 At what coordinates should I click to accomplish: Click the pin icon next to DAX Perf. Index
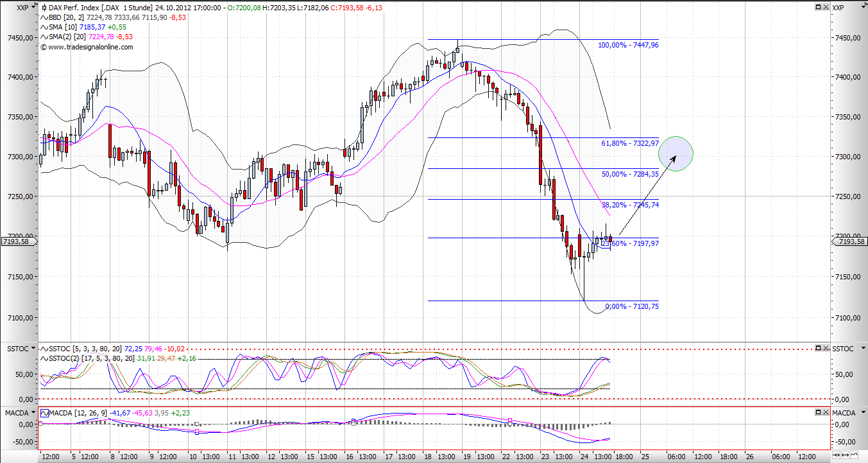click(45, 8)
